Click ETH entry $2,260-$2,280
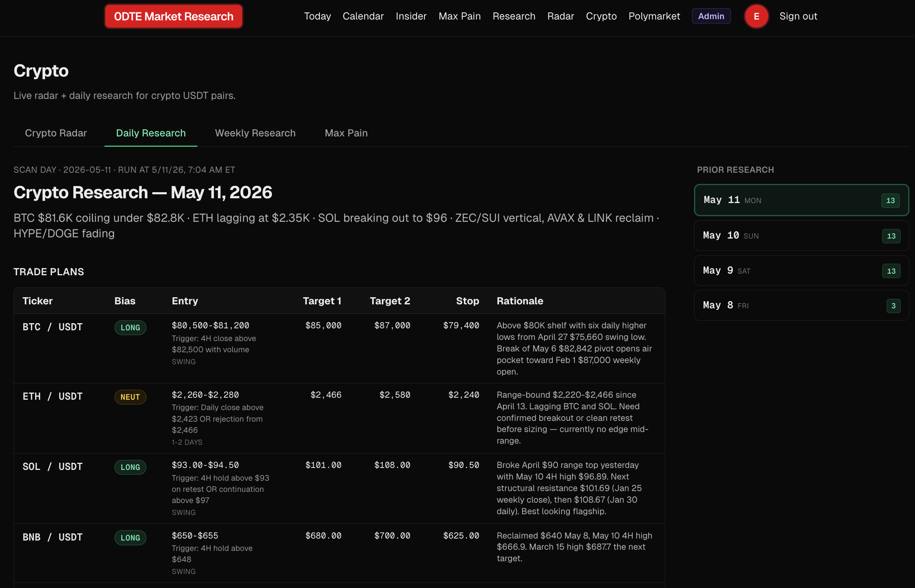Viewport: 915px width, 588px height. (x=205, y=395)
